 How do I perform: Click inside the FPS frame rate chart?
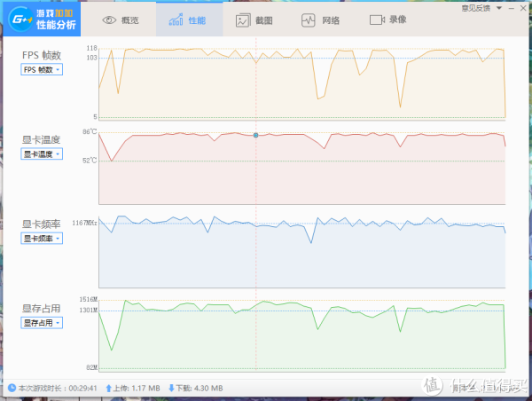click(302, 83)
